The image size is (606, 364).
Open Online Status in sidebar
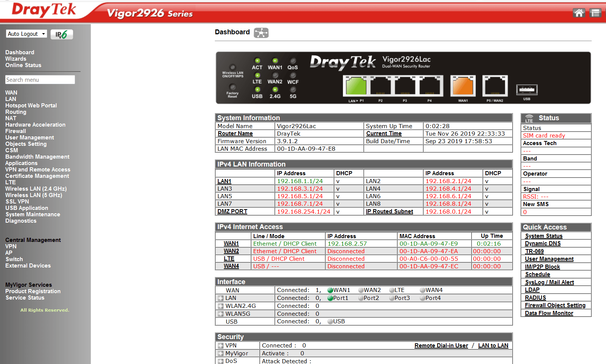(x=23, y=65)
